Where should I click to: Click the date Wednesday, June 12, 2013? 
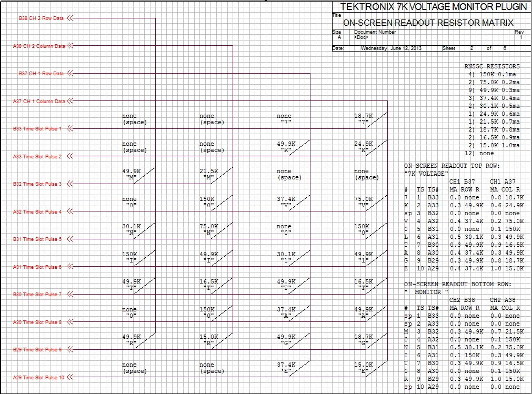coord(391,48)
